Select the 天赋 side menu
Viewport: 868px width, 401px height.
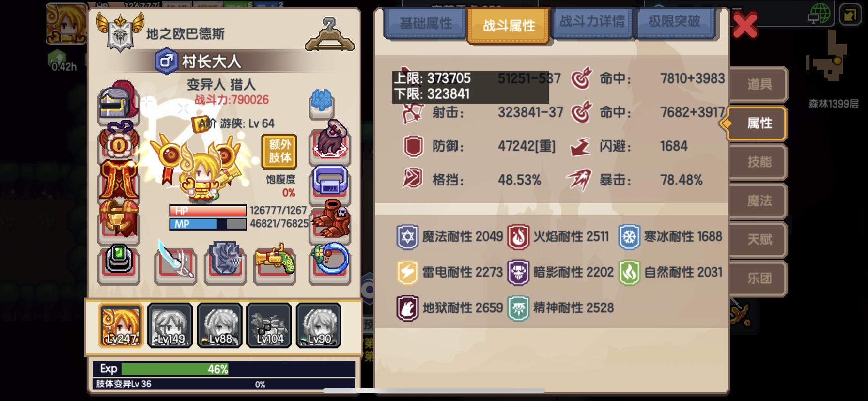click(758, 239)
